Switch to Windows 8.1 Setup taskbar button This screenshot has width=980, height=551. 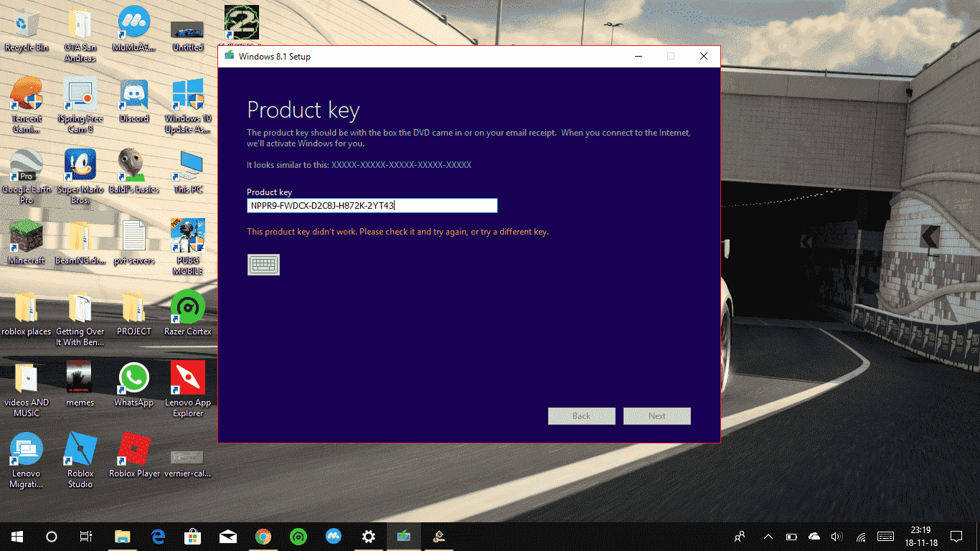(x=404, y=537)
